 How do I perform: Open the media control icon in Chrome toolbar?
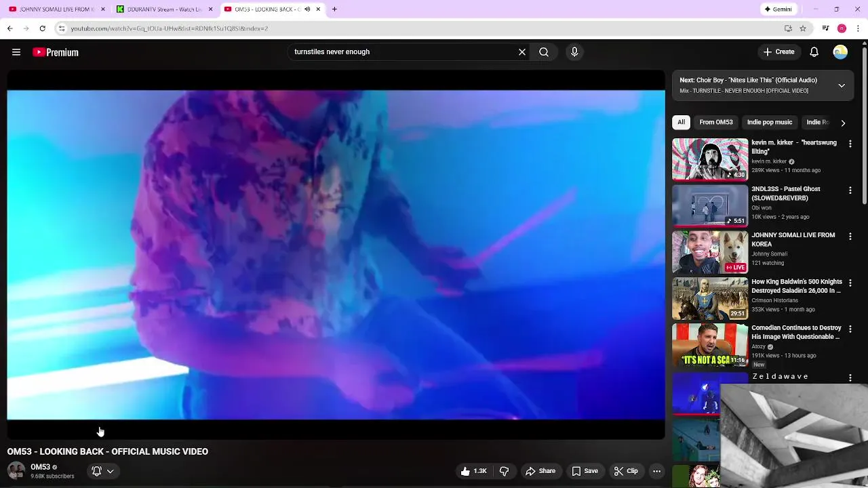[x=825, y=28]
